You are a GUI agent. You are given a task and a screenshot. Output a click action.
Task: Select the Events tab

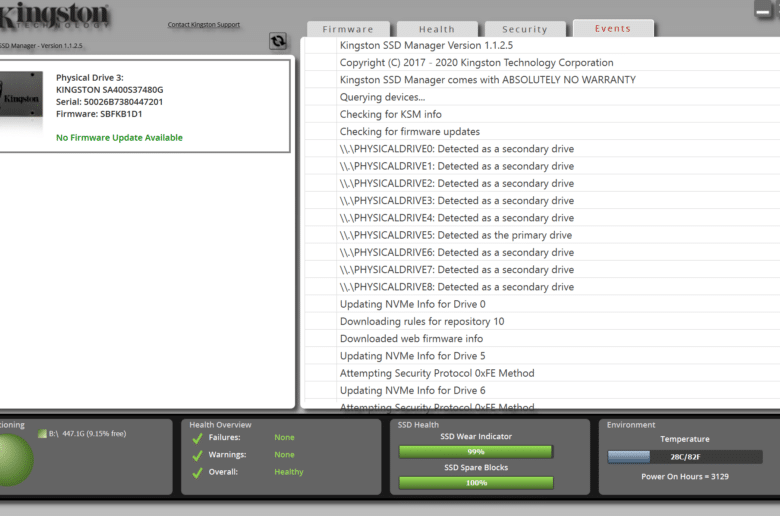613,28
